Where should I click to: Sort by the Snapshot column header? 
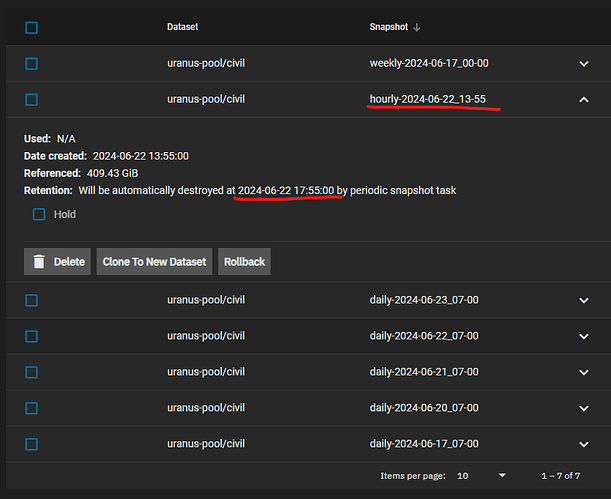point(388,27)
